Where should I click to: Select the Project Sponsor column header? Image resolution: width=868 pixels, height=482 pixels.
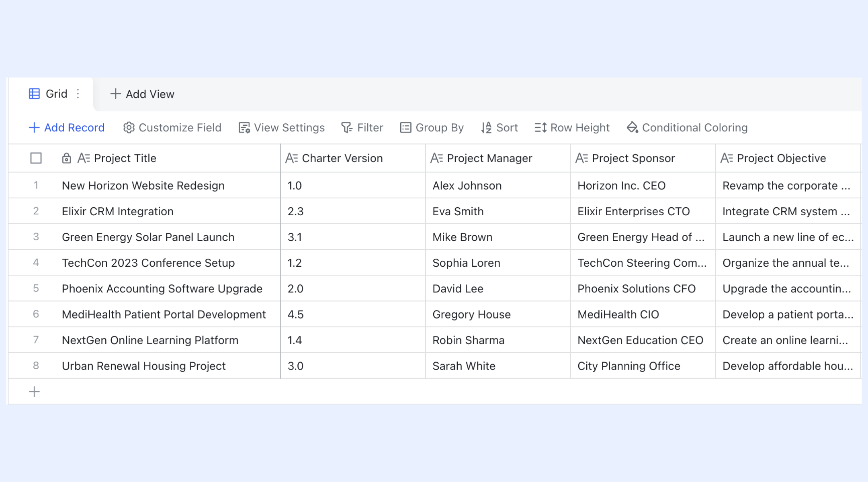click(643, 158)
